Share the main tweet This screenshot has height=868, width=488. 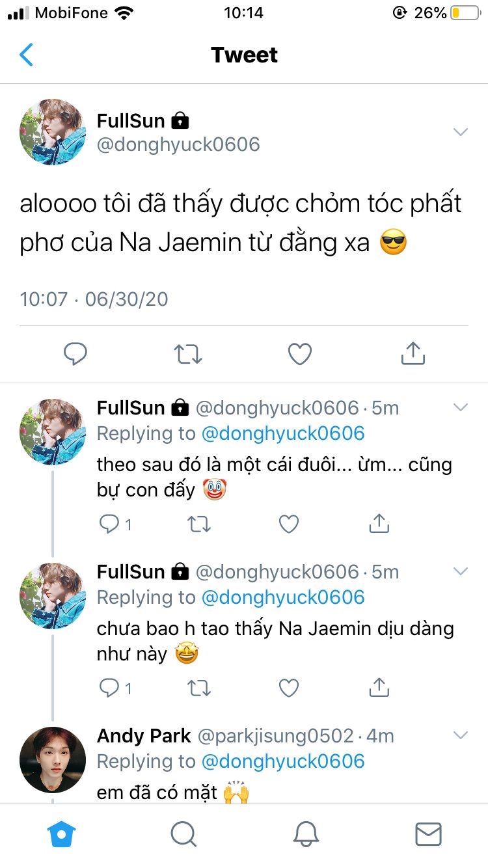[x=413, y=354]
